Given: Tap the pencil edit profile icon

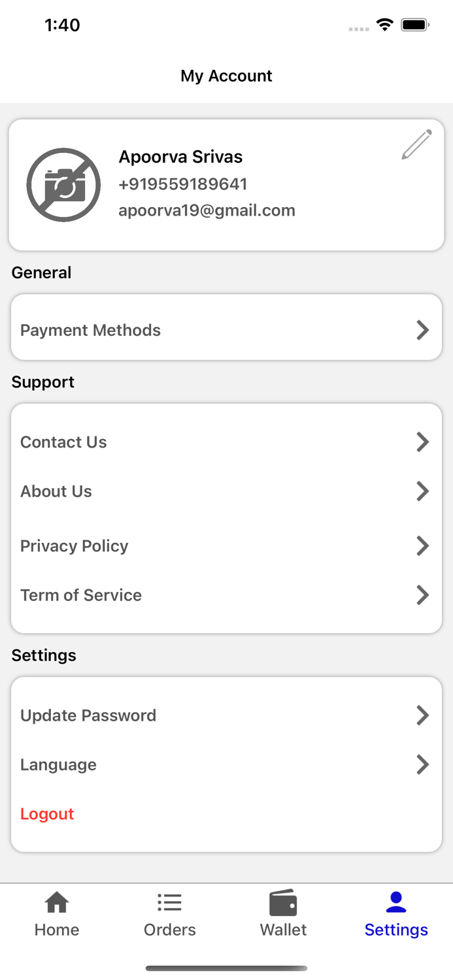Looking at the screenshot, I should coord(416,144).
